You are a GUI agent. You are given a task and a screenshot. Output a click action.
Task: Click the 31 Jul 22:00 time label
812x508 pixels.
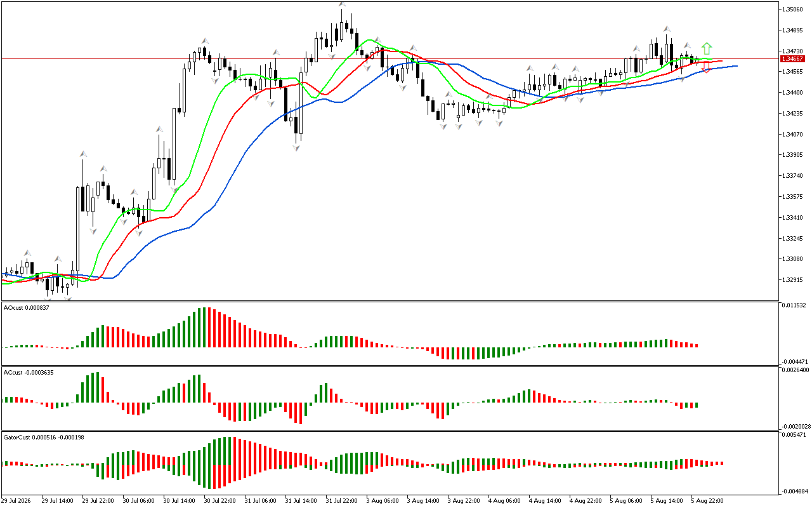pyautogui.click(x=342, y=501)
